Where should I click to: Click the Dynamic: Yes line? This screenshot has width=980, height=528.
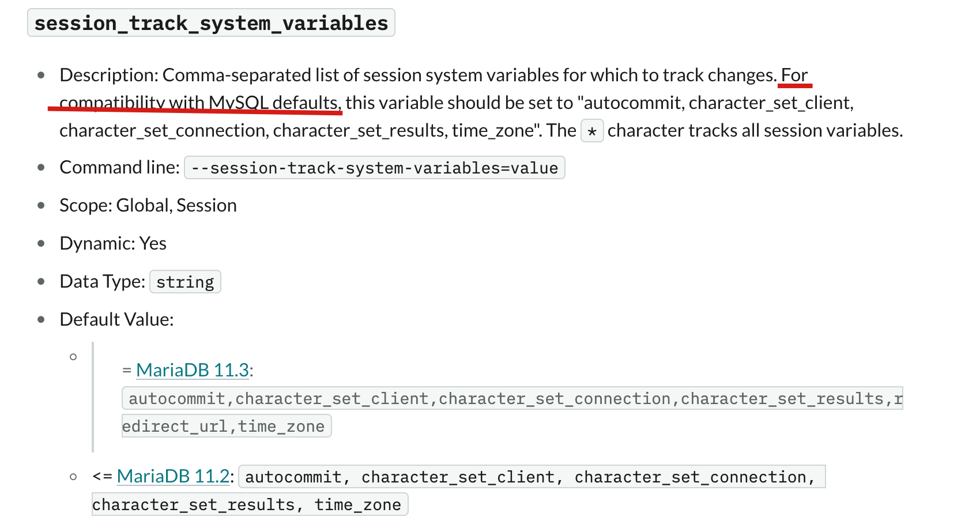(x=113, y=243)
